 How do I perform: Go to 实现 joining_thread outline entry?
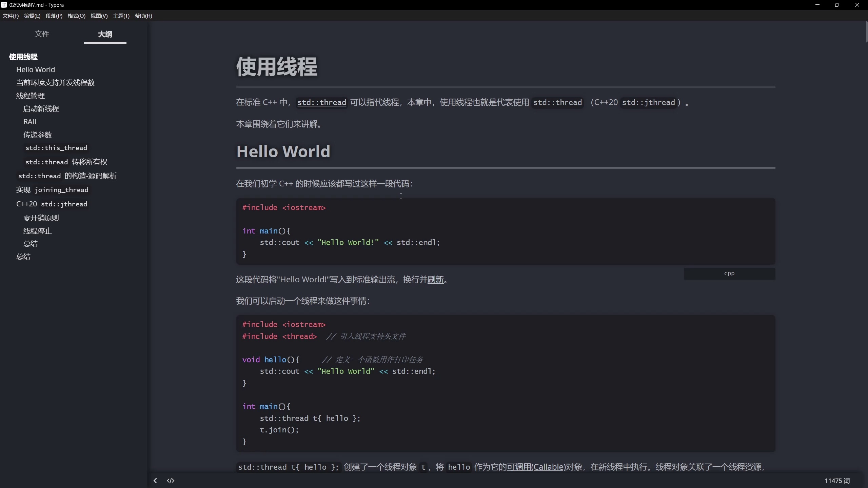tap(52, 190)
